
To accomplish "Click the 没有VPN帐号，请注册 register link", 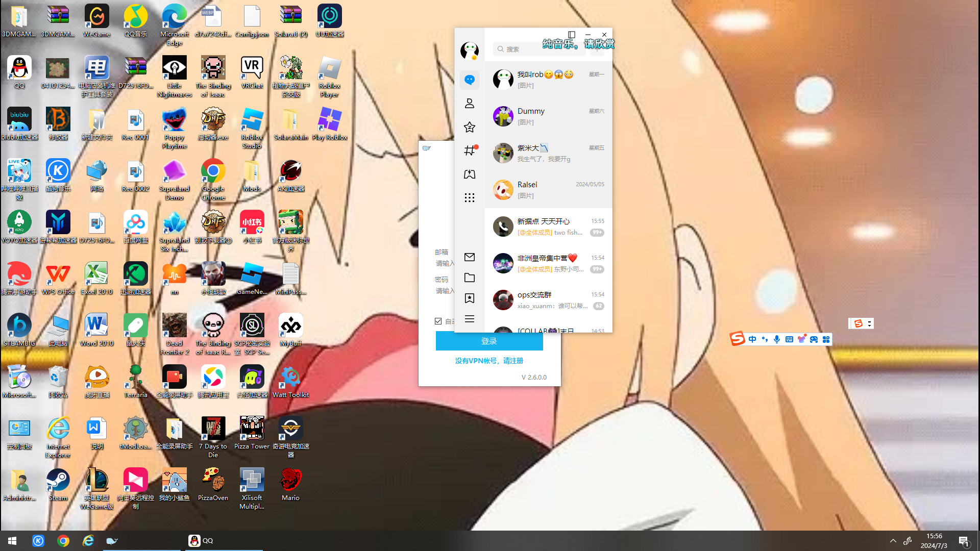I will click(489, 361).
